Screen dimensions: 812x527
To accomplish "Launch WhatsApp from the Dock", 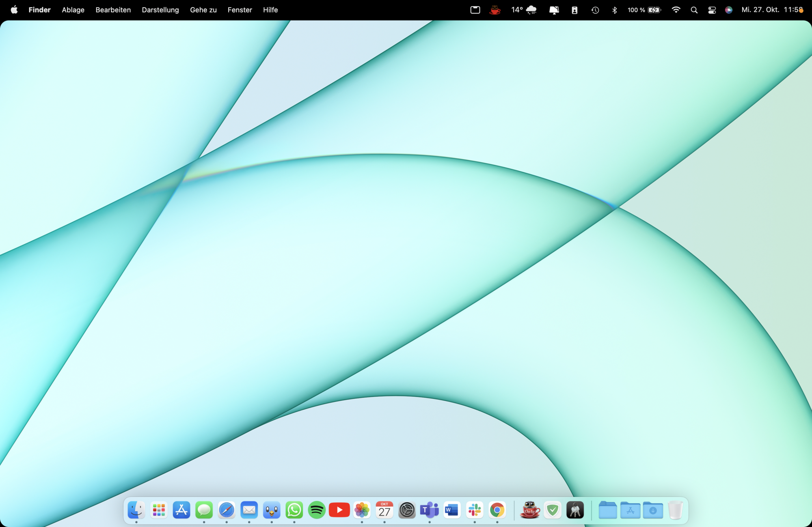I will (294, 510).
